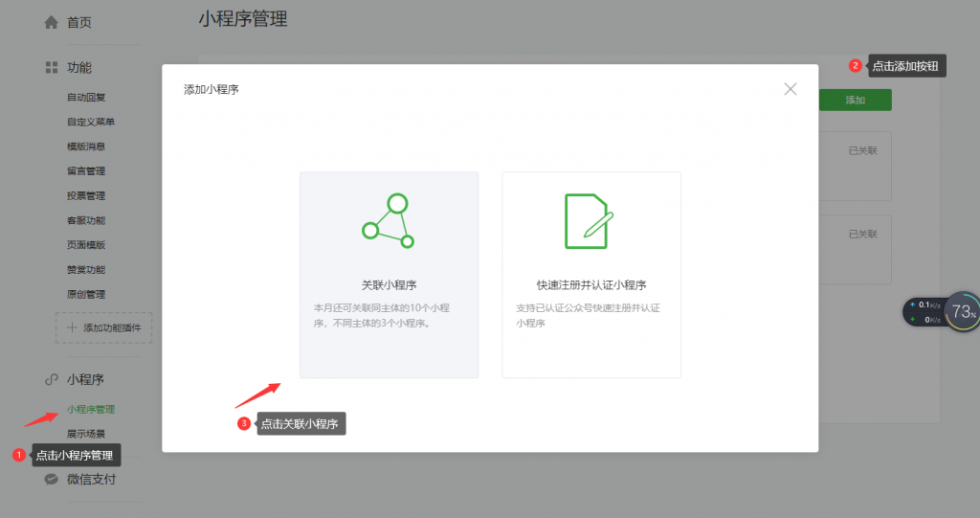Open 原创管理 in the sidebar
Viewport: 980px width, 518px height.
(86, 294)
